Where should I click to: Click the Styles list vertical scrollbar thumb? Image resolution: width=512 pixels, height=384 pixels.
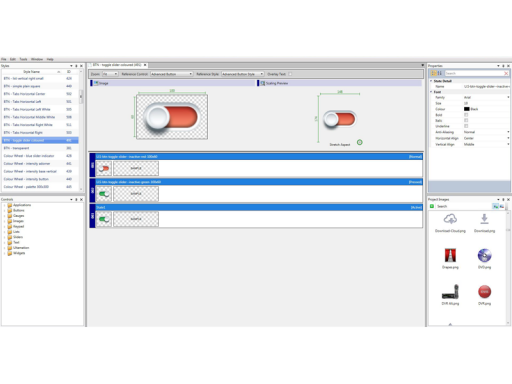(81, 97)
